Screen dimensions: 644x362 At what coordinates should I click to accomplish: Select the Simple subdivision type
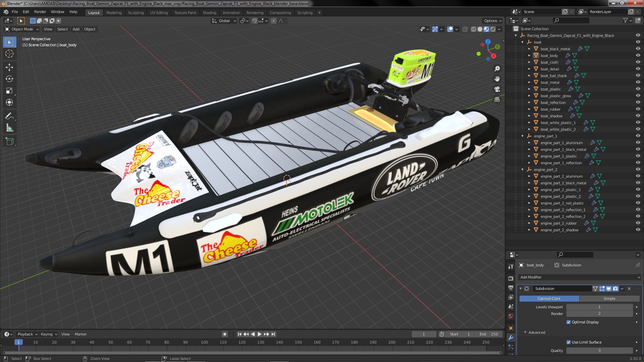[609, 299]
